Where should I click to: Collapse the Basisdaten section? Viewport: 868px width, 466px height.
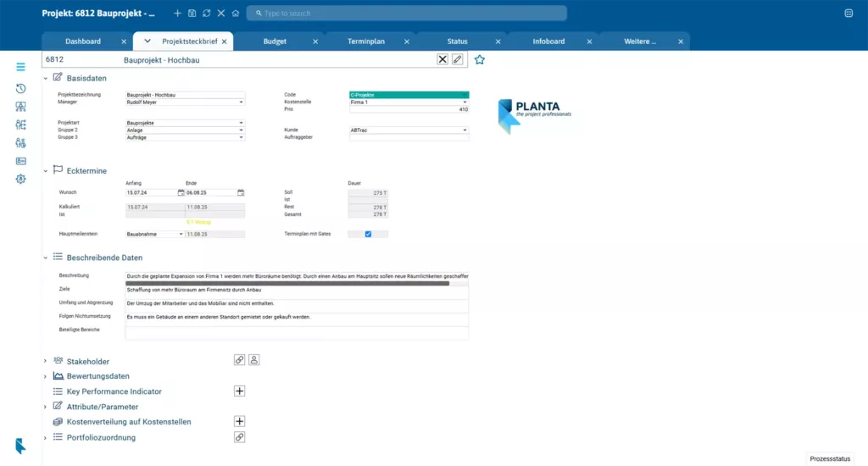46,79
